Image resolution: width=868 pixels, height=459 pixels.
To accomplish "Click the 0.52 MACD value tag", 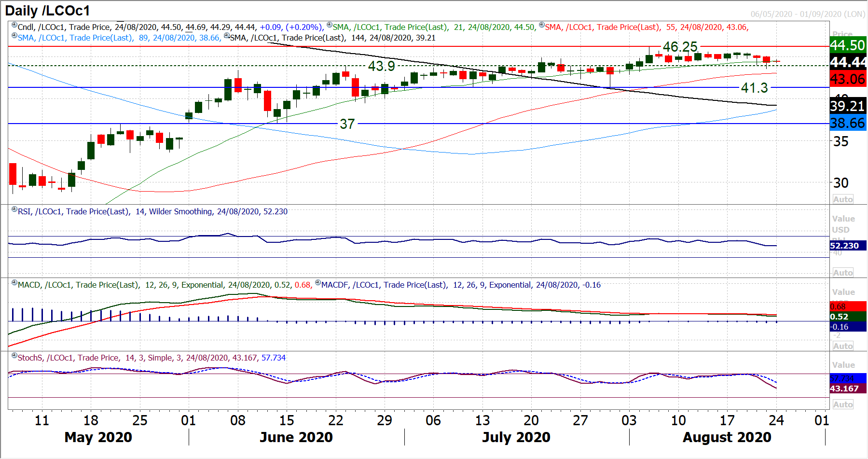I will pyautogui.click(x=848, y=317).
